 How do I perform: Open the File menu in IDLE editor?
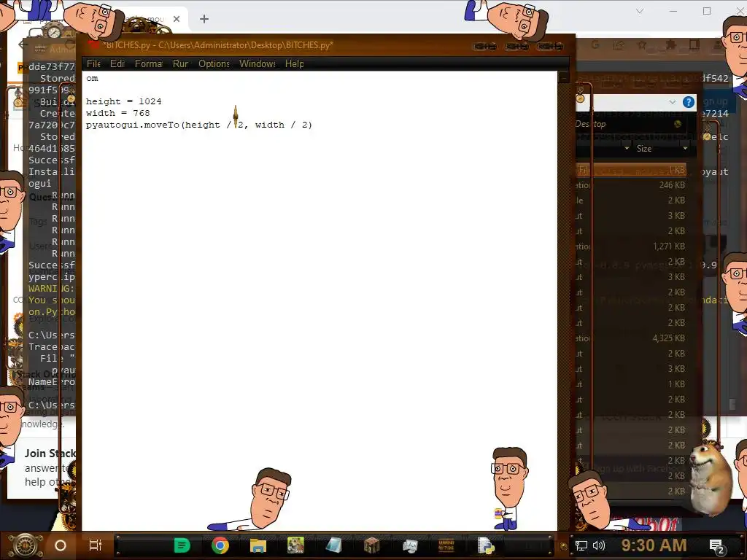pos(93,63)
